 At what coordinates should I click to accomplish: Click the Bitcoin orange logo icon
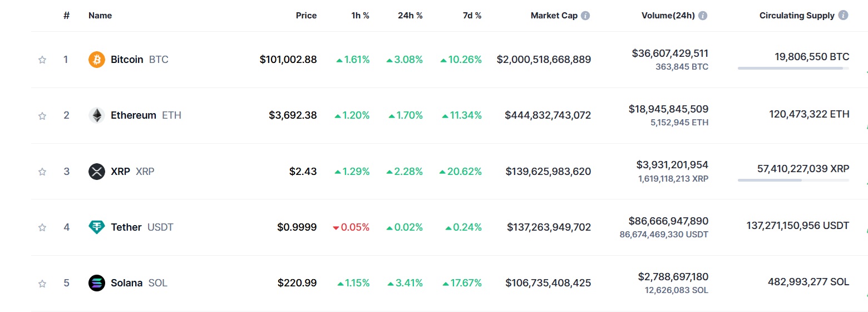[97, 60]
